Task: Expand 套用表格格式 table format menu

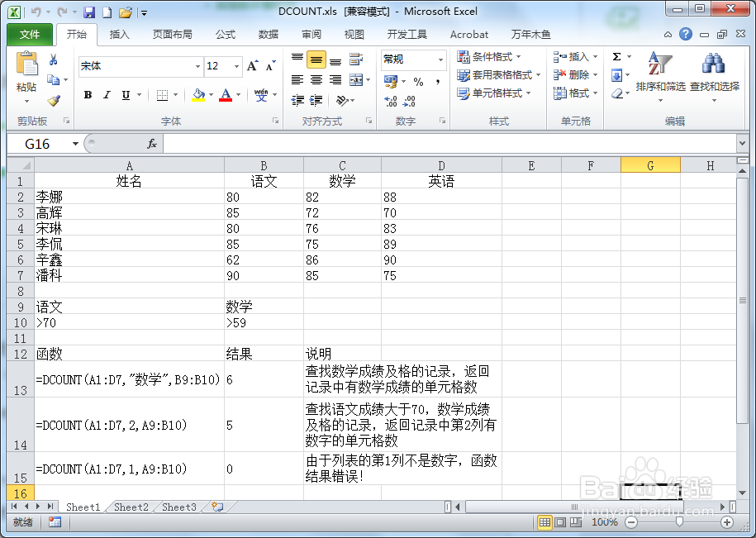Action: pos(499,75)
